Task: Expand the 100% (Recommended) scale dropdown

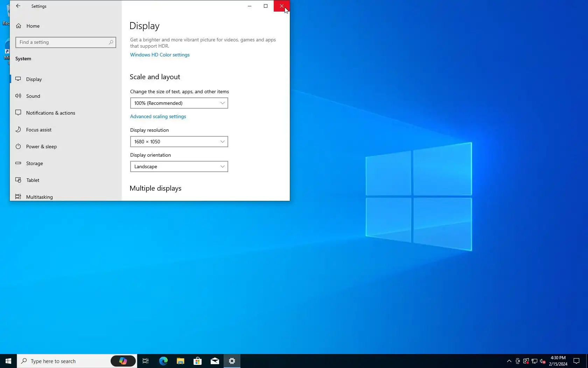Action: [179, 103]
